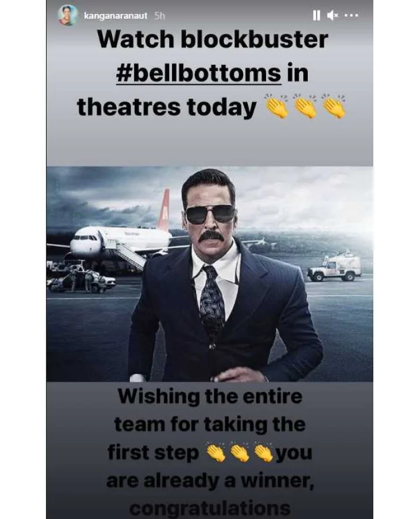
Task: Visit the kanganaranaut profile via username
Action: [116, 16]
